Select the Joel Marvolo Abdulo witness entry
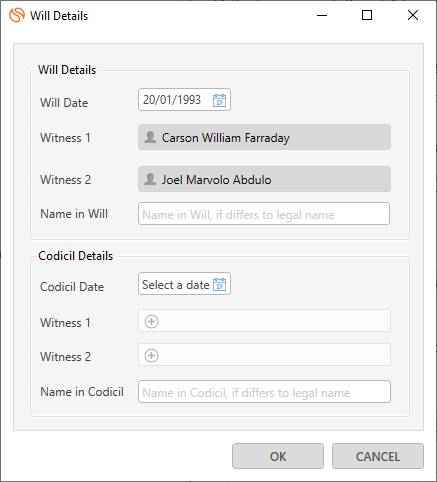The height and width of the screenshot is (482, 437). coord(264,179)
